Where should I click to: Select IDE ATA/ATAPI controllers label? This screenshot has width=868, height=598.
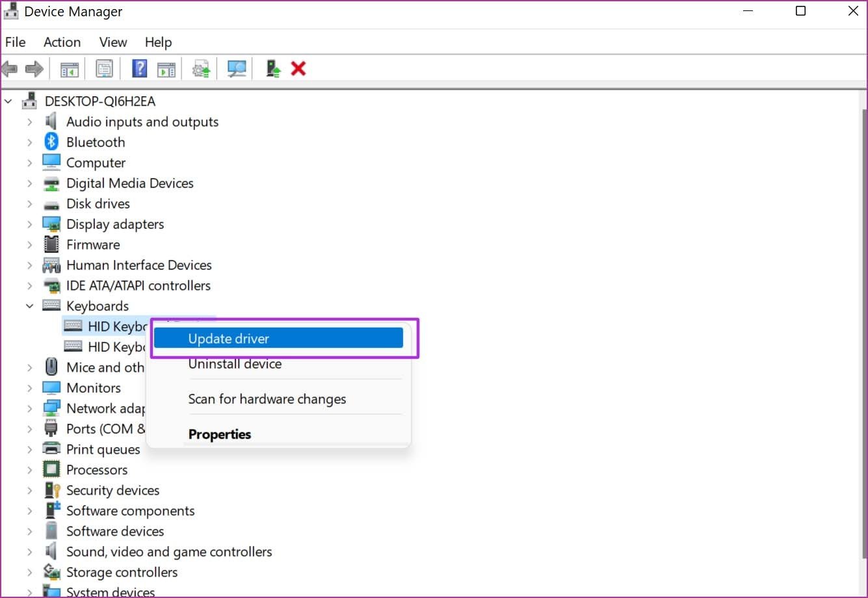click(x=138, y=285)
